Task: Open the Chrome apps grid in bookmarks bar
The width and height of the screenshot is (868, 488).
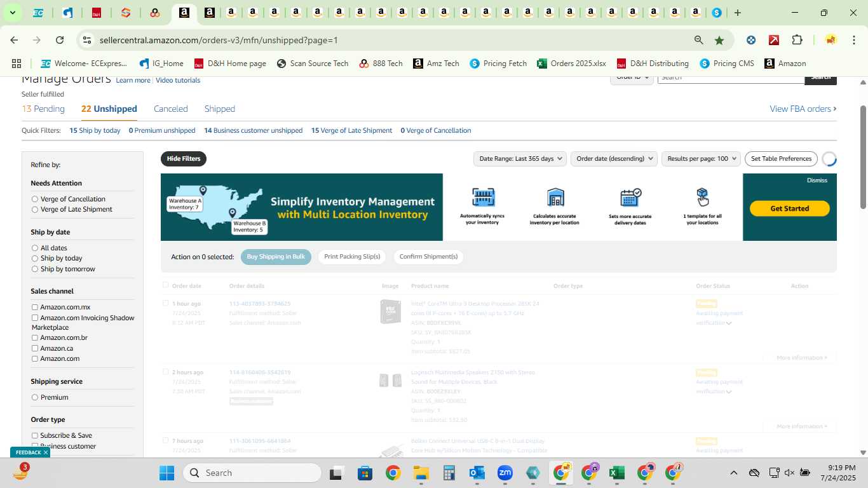Action: pyautogui.click(x=17, y=64)
